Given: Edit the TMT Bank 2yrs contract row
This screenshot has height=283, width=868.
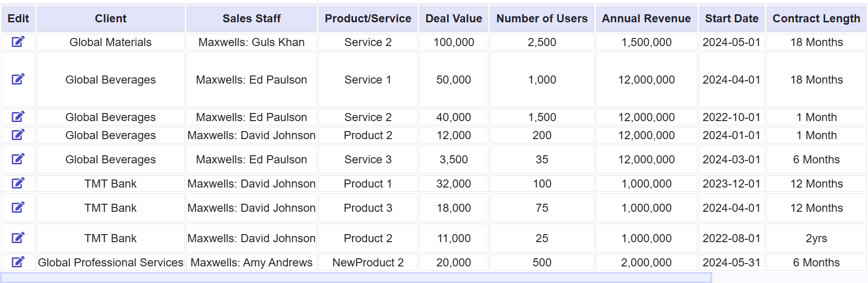Looking at the screenshot, I should tap(18, 238).
